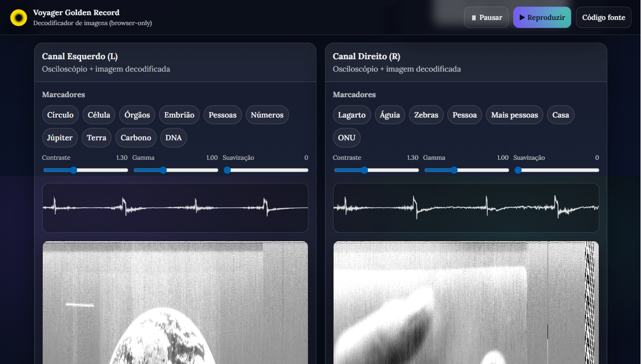This screenshot has width=641, height=364.
Task: Choose the DNA marker chip
Action: coord(173,138)
